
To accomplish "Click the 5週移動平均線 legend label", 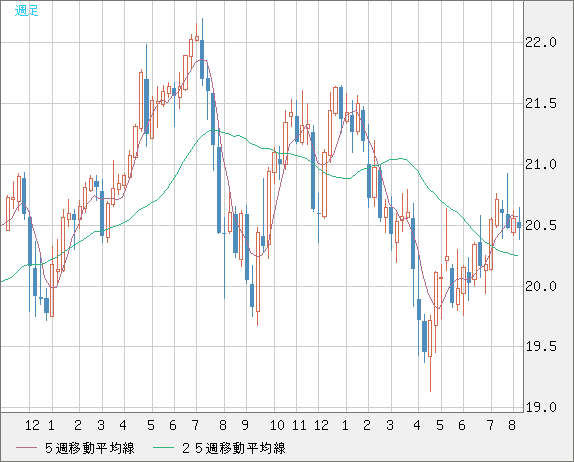I will pyautogui.click(x=90, y=448).
